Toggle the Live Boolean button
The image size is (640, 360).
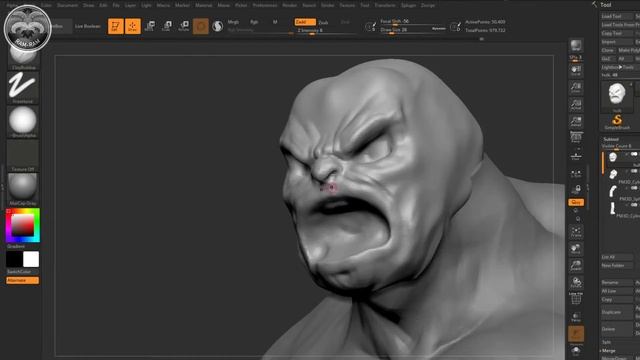[88, 26]
